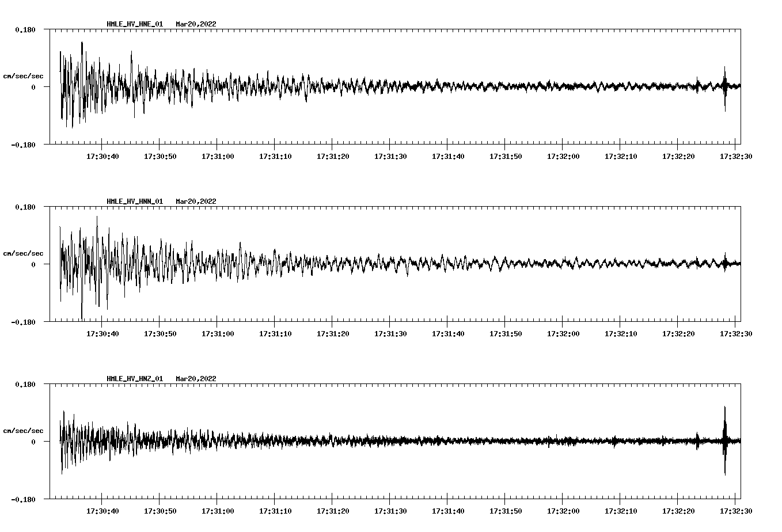Pick 17:31:40 time label under HNZ plot
The image size is (782, 532).
[448, 511]
